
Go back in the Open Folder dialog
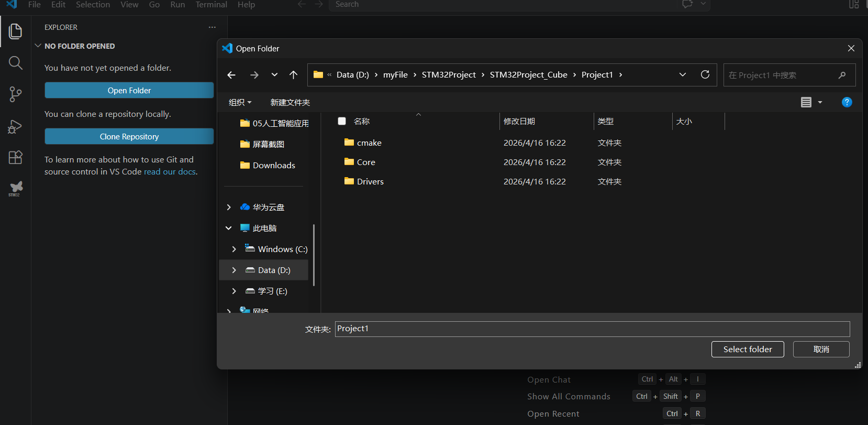[x=231, y=75]
